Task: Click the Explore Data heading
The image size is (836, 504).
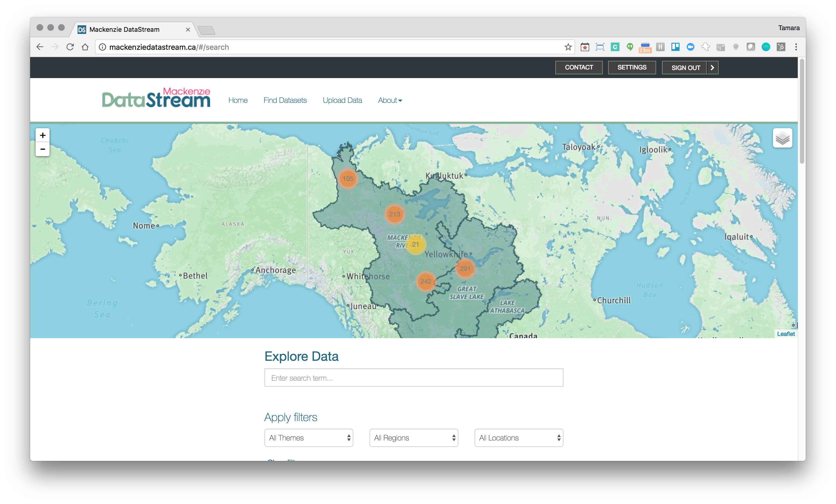Action: 301,356
